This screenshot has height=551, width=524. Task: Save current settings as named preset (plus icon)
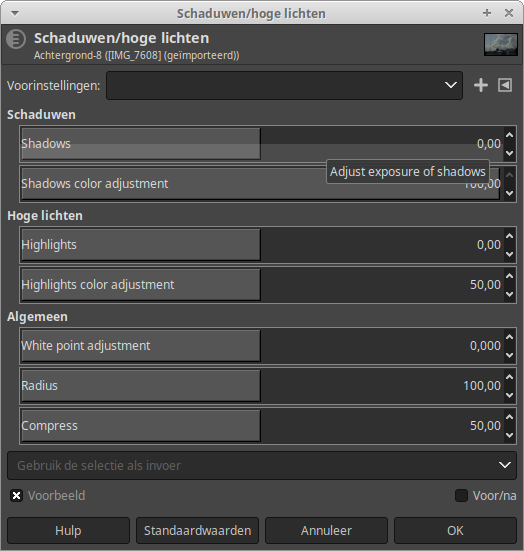pos(480,85)
